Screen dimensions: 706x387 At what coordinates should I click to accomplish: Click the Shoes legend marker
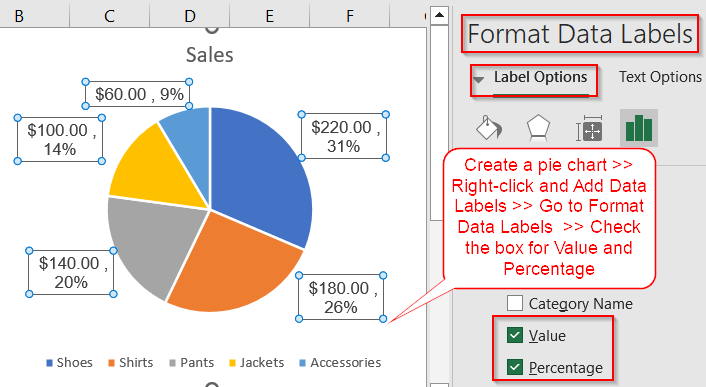tap(50, 363)
